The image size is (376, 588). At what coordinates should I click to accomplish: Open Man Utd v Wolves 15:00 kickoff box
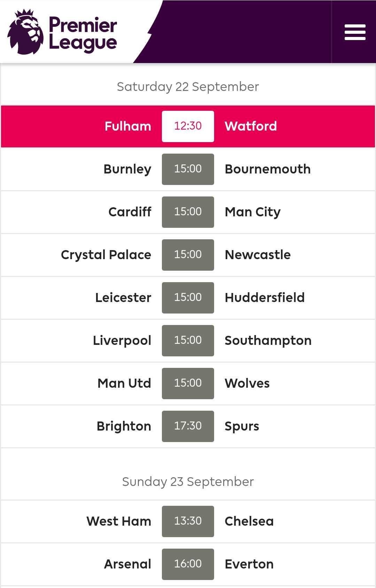click(188, 383)
